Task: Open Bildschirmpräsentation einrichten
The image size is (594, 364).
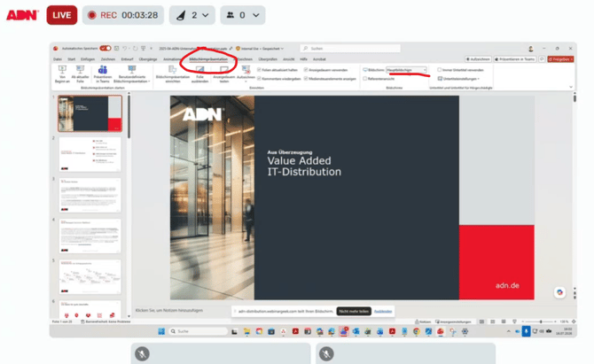Action: [172, 74]
